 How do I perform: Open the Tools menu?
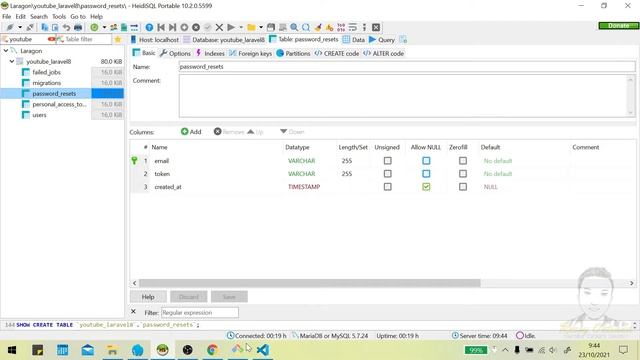[59, 17]
